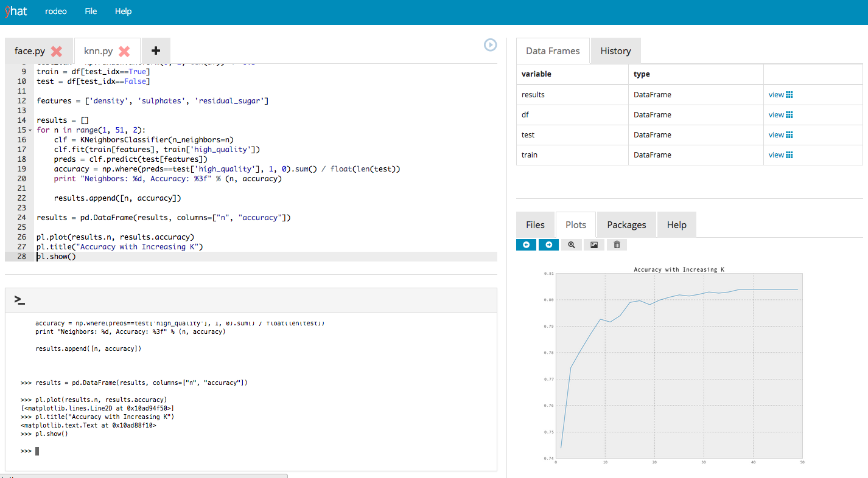Switch to the Packages tab
The image size is (868, 478).
click(626, 224)
